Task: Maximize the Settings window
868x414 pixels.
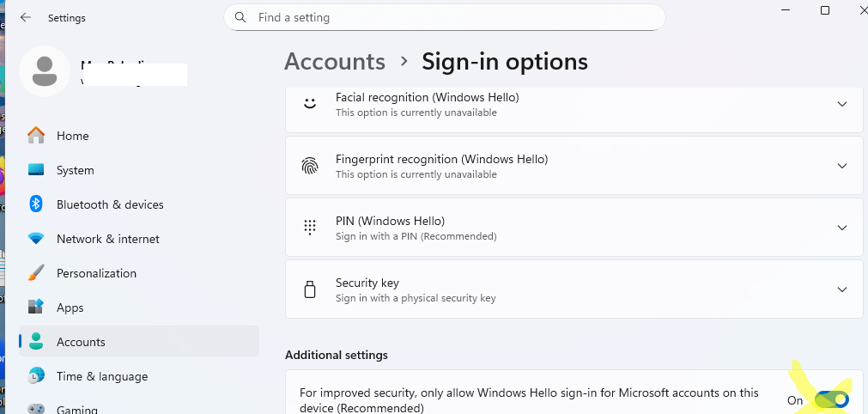Action: [825, 10]
